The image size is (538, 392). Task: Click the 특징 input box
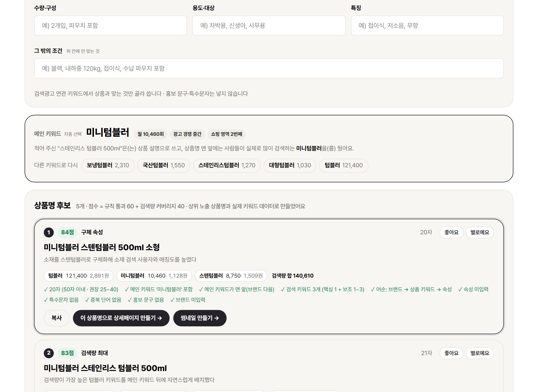click(427, 26)
